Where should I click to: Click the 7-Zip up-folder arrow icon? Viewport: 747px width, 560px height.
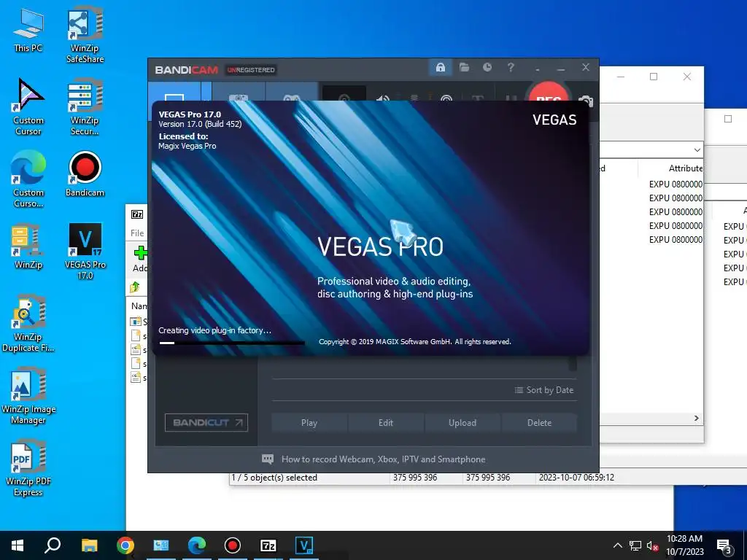135,287
